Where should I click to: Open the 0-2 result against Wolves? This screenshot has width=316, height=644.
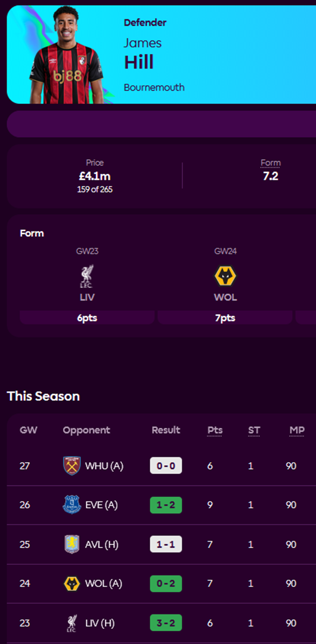pyautogui.click(x=166, y=583)
